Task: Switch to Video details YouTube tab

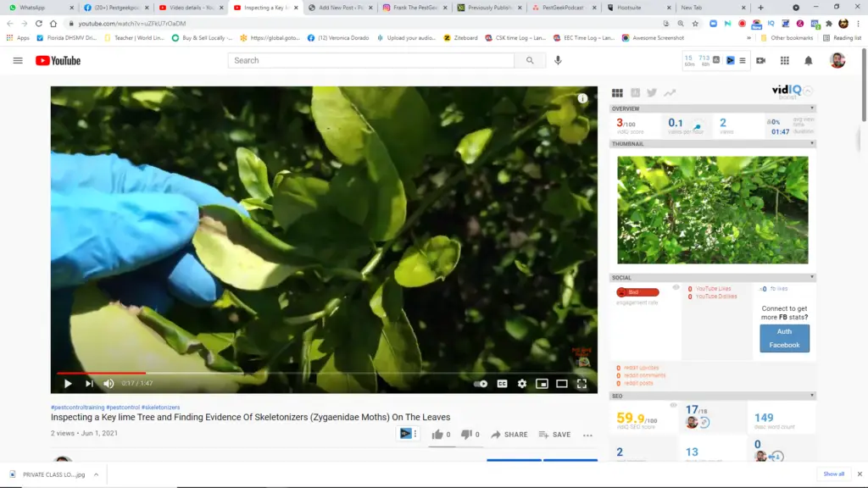Action: coord(189,8)
